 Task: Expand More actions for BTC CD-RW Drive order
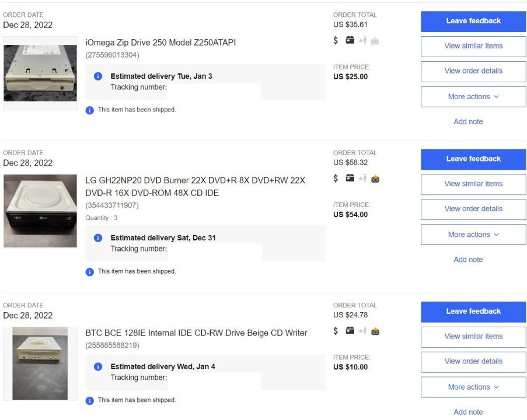point(473,387)
